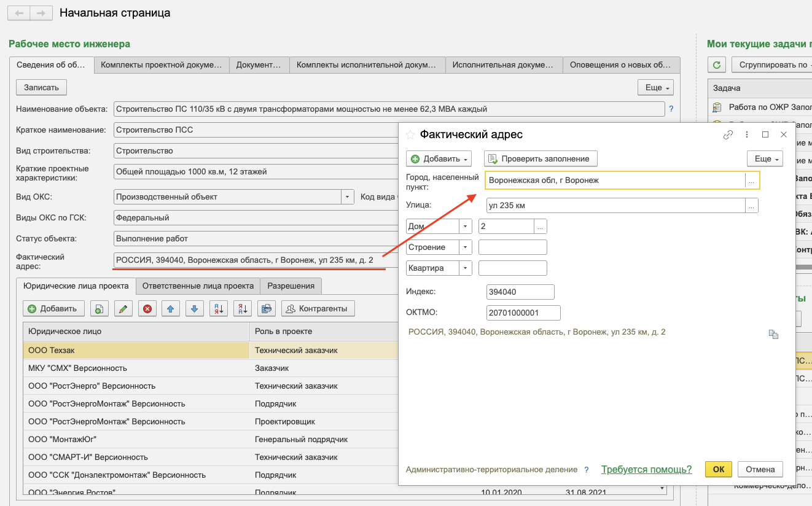Open Комплекты проектной документации tab
The width and height of the screenshot is (812, 506).
pos(162,64)
